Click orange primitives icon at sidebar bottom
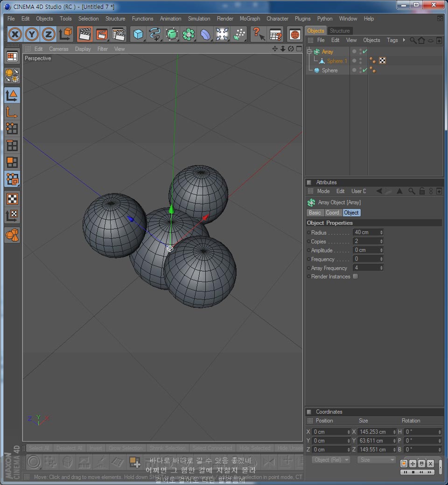The height and width of the screenshot is (485, 448). click(x=12, y=235)
